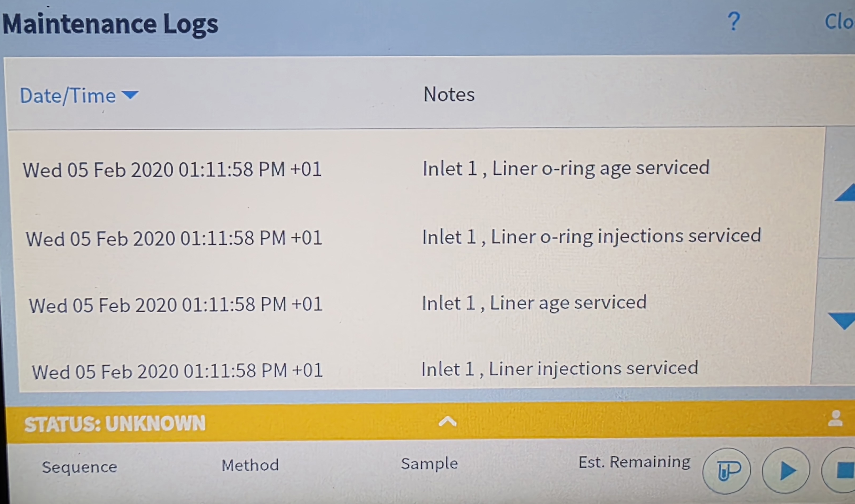Sort logs by Date/Time column header
Image resolution: width=855 pixels, height=504 pixels.
pyautogui.click(x=68, y=95)
